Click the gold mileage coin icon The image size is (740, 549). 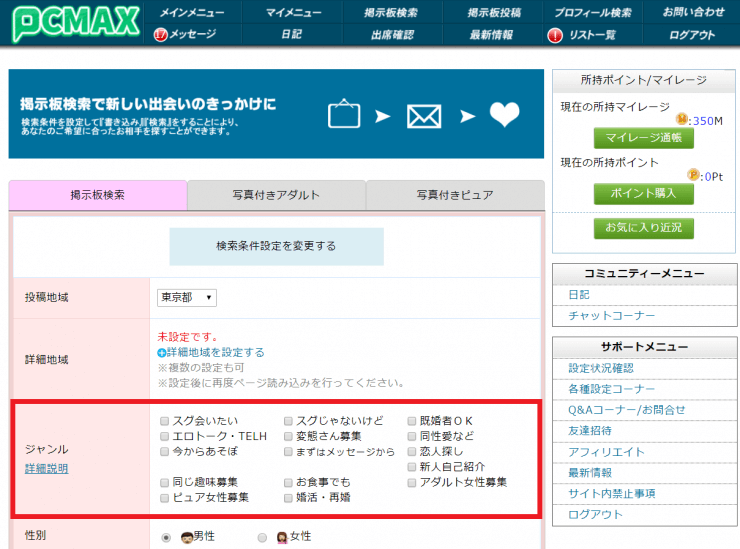(683, 119)
